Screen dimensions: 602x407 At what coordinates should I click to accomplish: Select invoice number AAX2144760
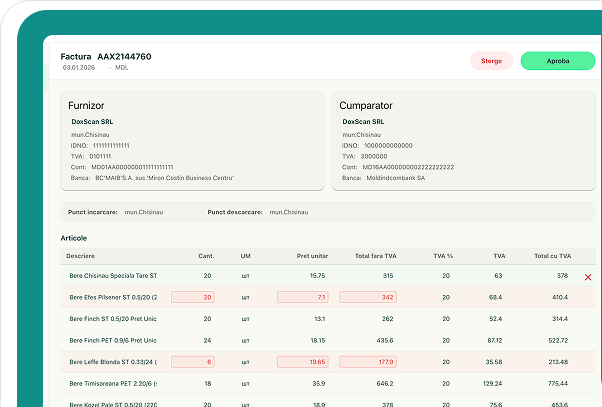124,57
